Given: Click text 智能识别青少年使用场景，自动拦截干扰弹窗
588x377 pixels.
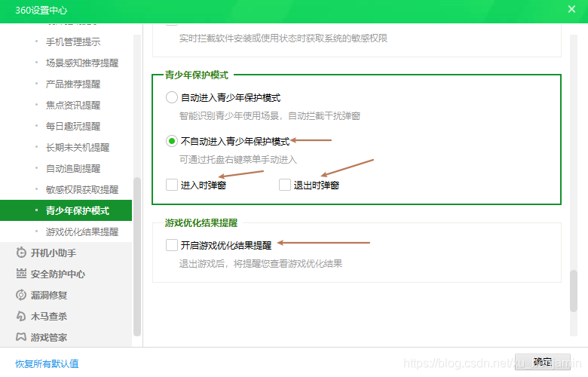Looking at the screenshot, I should [x=270, y=116].
